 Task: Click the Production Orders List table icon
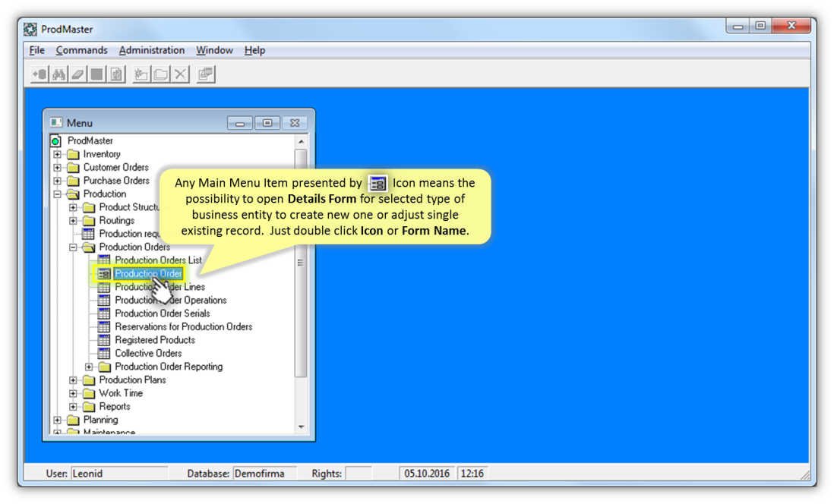coord(104,260)
